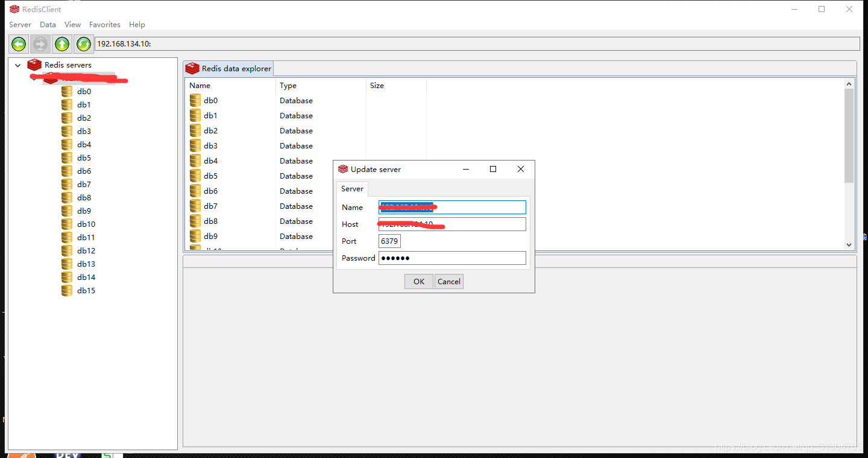This screenshot has width=868, height=458.
Task: Click the db8 database icon in tree
Action: click(x=67, y=197)
